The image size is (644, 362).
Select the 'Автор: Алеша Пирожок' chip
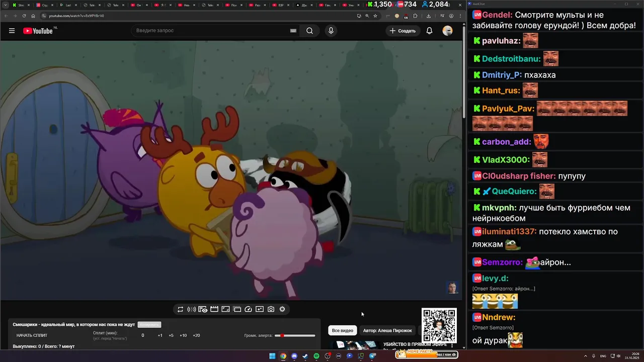click(x=387, y=330)
